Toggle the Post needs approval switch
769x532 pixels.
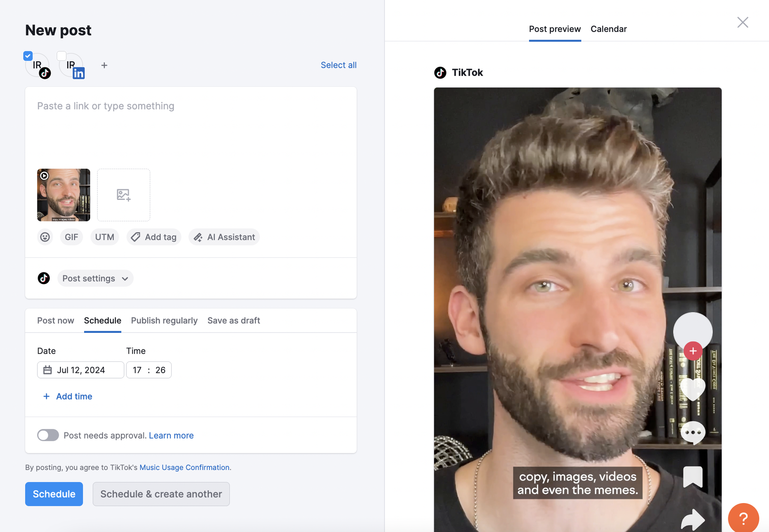click(x=48, y=435)
